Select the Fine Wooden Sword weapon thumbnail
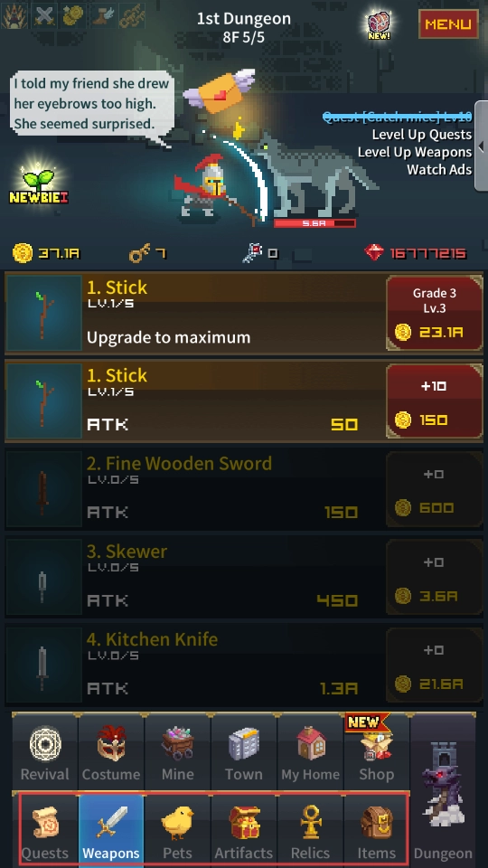Viewport: 488px width, 868px height. coord(43,490)
